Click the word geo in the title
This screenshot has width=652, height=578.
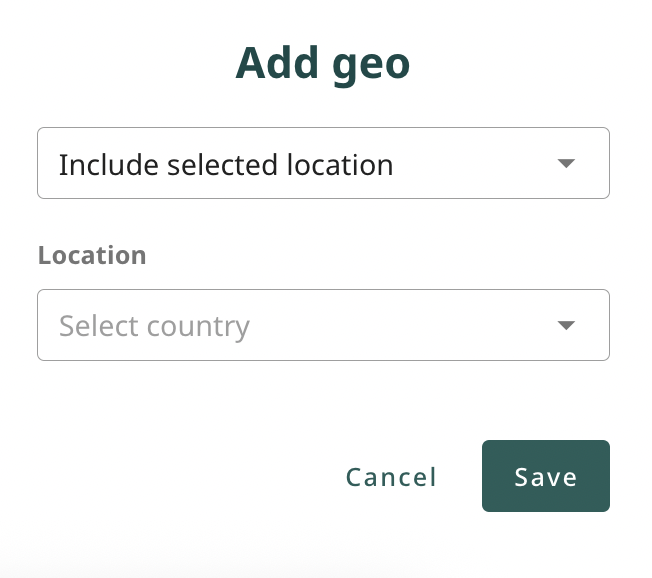(371, 67)
